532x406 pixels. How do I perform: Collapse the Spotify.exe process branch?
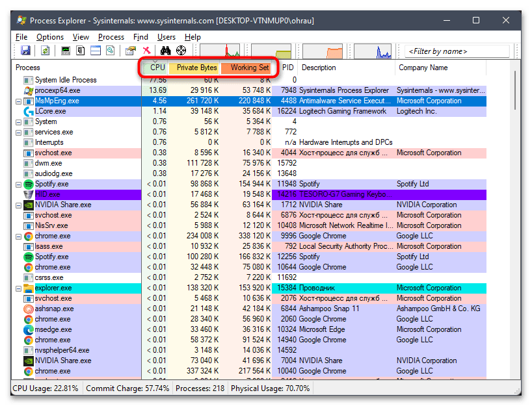coord(18,184)
